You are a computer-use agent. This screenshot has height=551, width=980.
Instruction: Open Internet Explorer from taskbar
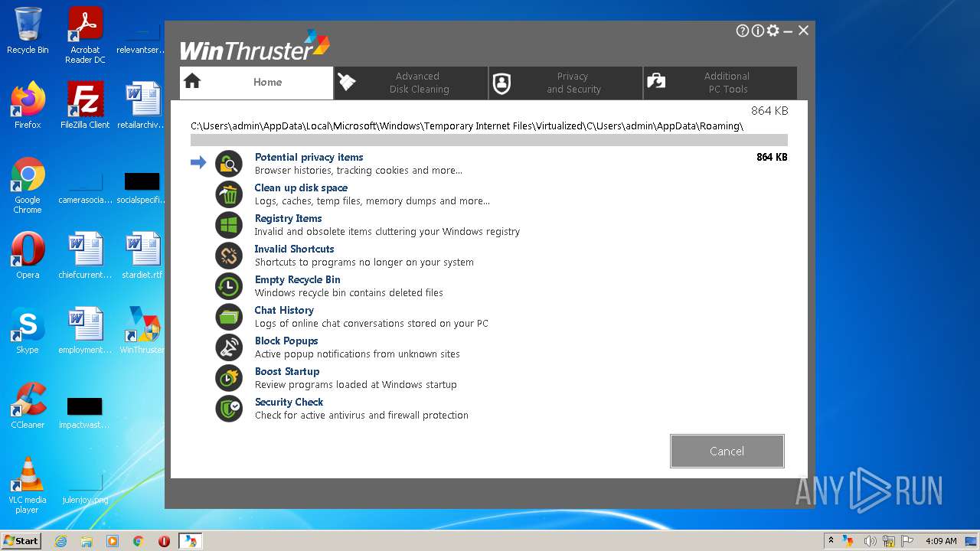point(60,541)
